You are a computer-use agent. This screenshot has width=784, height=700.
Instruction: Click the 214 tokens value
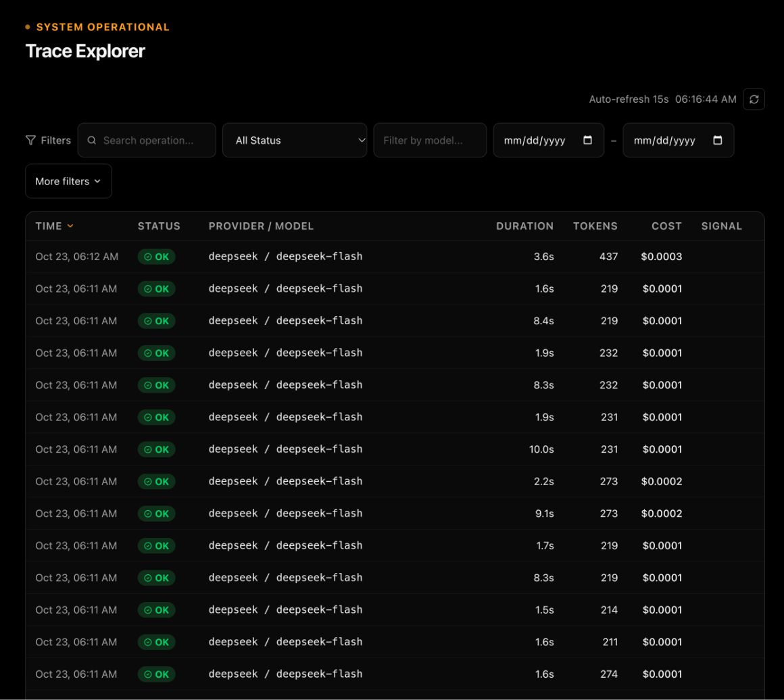coord(610,610)
